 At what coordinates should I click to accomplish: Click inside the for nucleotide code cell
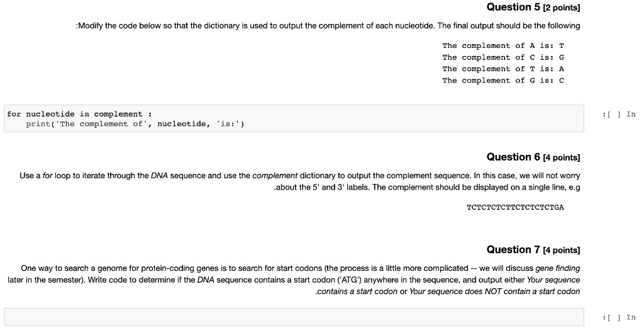pyautogui.click(x=294, y=118)
